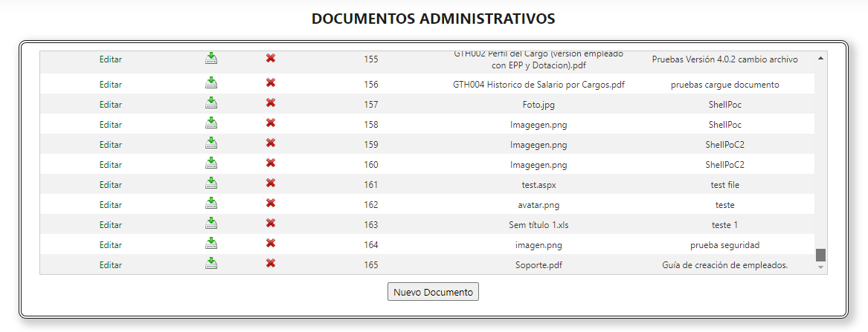Click file name Soporte.pdf

(x=539, y=264)
